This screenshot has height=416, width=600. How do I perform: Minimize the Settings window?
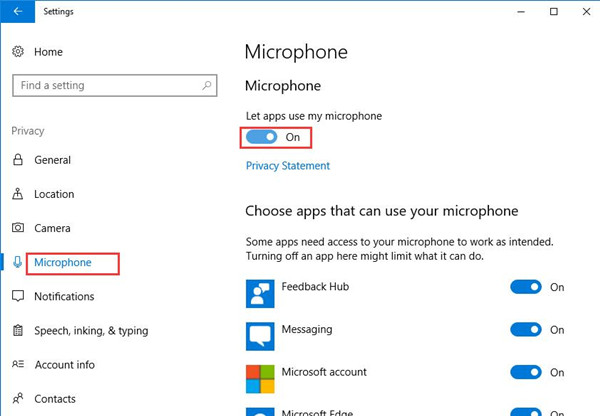(x=521, y=11)
